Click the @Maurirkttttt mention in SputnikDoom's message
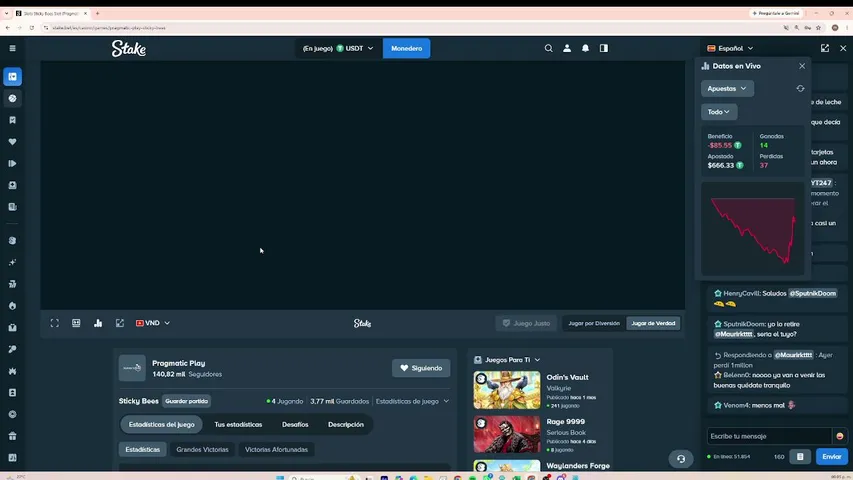Viewport: 853px width, 480px height. [x=733, y=334]
